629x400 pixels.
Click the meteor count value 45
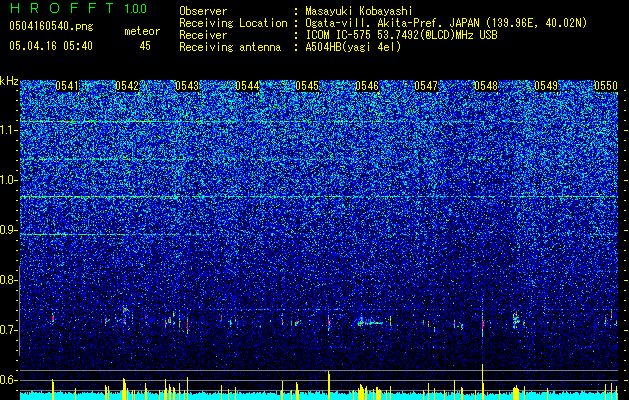coord(145,46)
